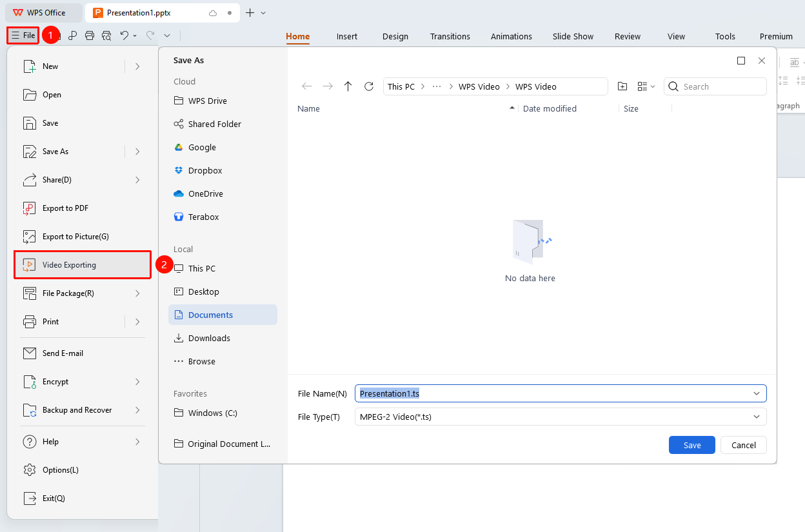
Task: Create a new folder in dialog
Action: 622,86
